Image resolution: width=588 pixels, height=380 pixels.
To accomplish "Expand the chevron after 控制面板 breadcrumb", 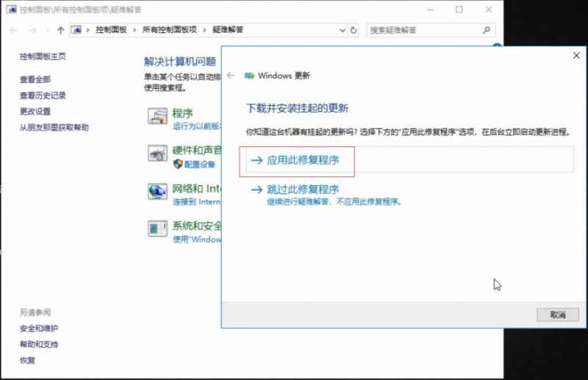I will point(135,30).
